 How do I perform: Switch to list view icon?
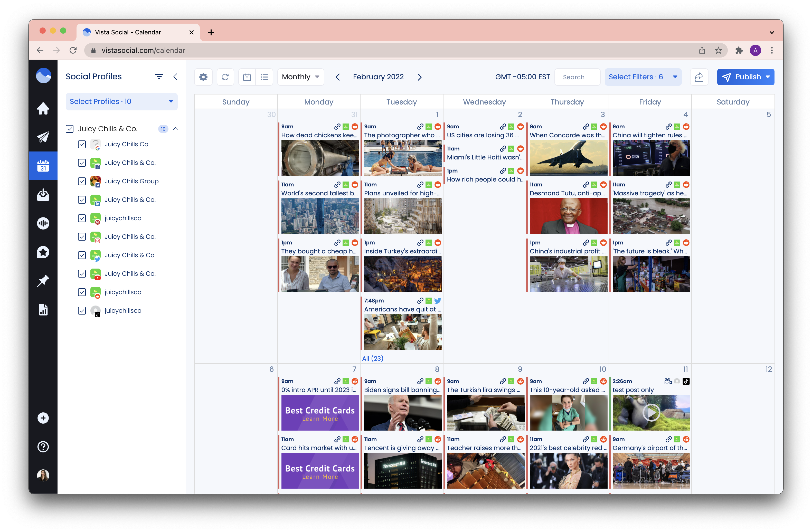[x=265, y=77]
